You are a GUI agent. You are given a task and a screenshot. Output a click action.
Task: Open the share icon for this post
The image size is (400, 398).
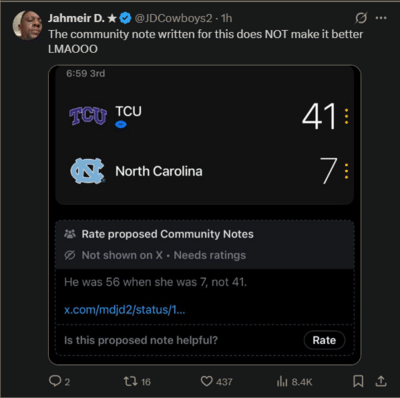point(381,381)
